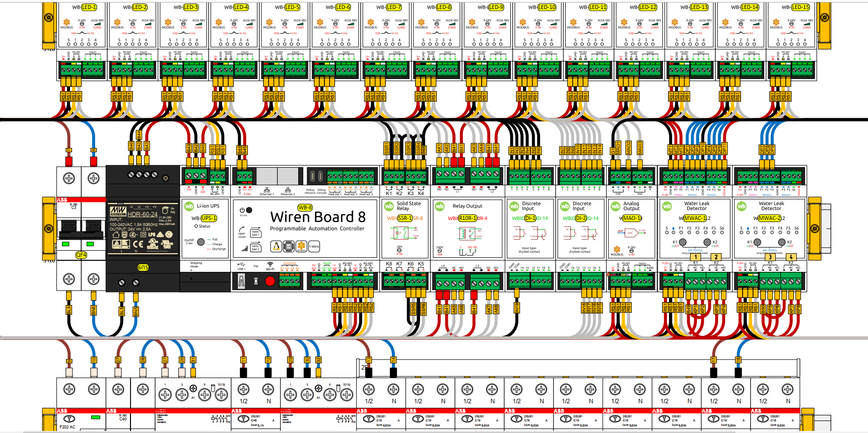Click the orange tag numbered 3 on MWAC-2
This screenshot has height=433, width=868.
[x=770, y=257]
